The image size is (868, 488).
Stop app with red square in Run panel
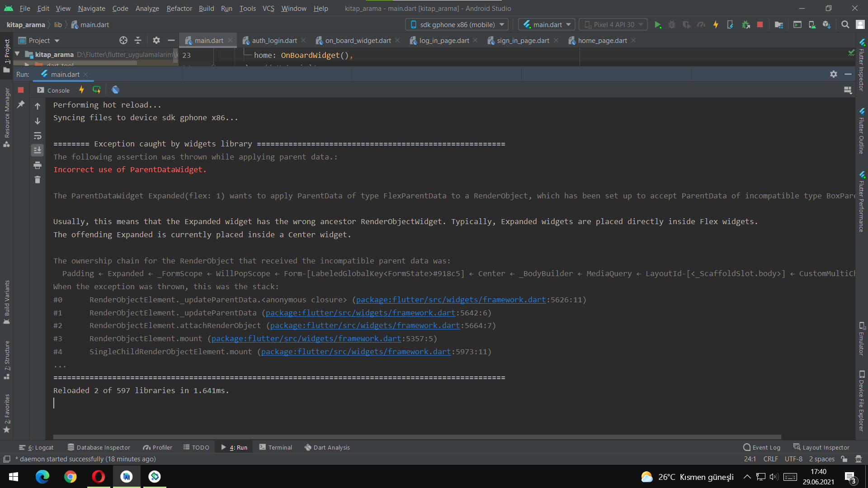click(x=21, y=90)
